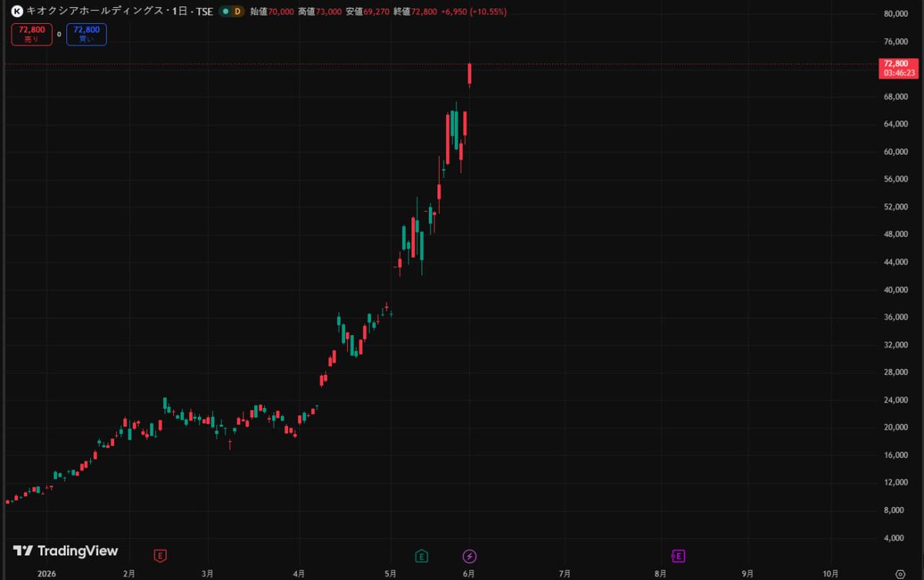Click the orange 'D' delayed data badge

[237, 12]
